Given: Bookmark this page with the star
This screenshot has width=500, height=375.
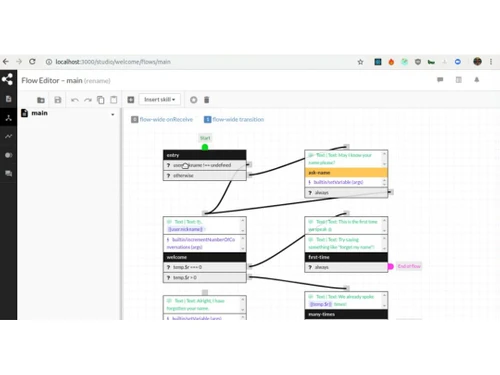Looking at the screenshot, I should pyautogui.click(x=360, y=62).
